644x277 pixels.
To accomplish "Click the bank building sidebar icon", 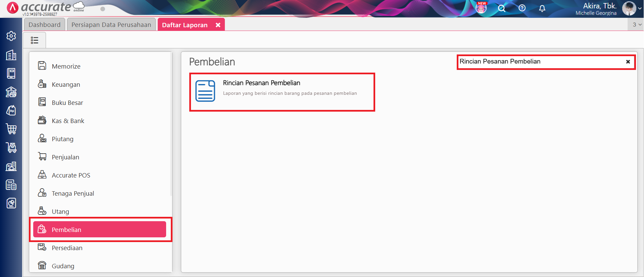I will [x=11, y=92].
